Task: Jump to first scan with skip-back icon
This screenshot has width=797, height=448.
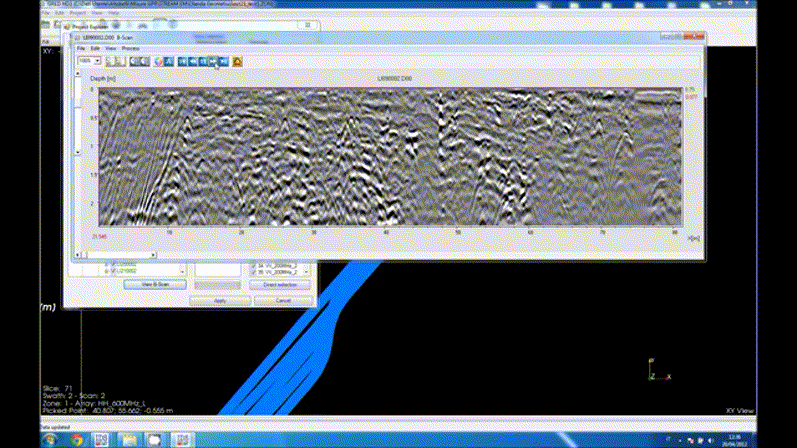Action: pos(182,62)
